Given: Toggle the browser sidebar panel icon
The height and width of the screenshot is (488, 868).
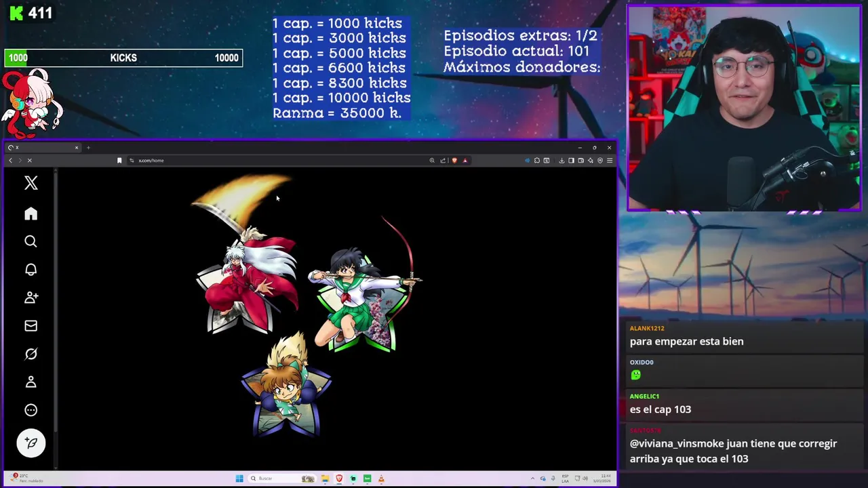Looking at the screenshot, I should click(x=571, y=161).
